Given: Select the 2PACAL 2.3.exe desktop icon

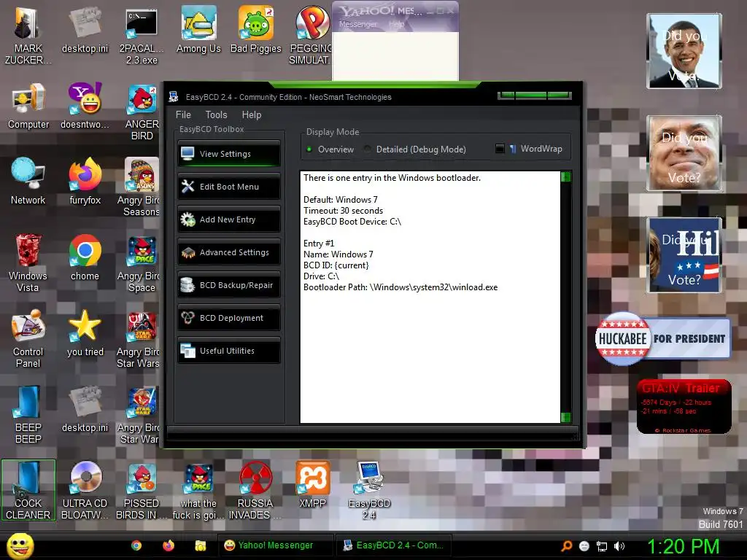Looking at the screenshot, I should (142, 36).
